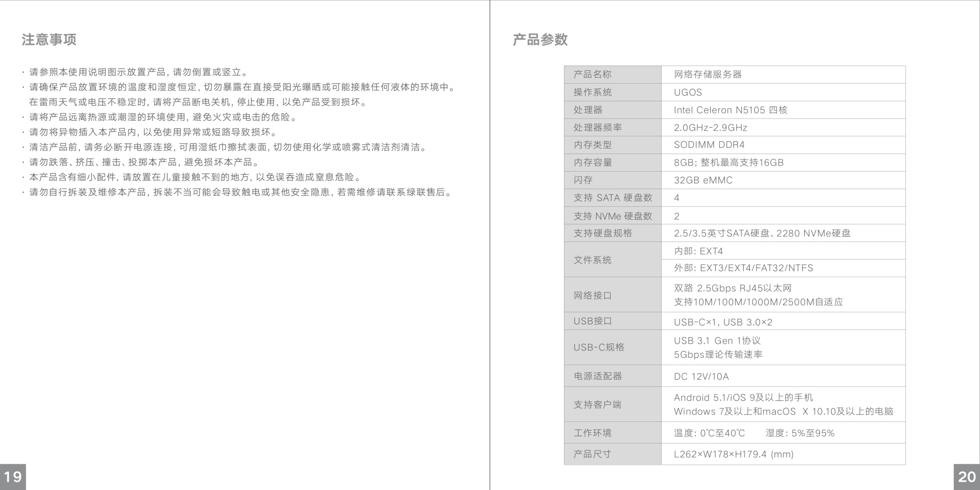Image resolution: width=980 pixels, height=490 pixels.
Task: Select the DC 12V/10A power adapter value
Action: click(x=701, y=377)
